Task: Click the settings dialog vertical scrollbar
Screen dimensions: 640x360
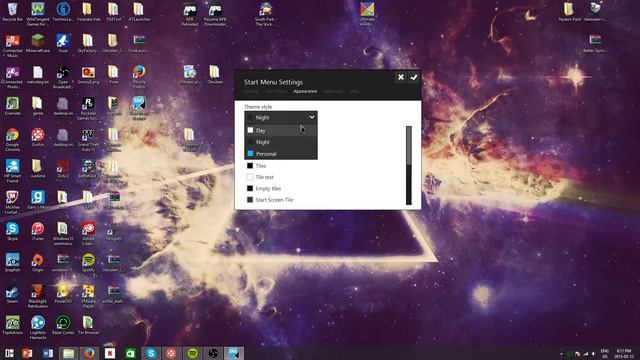Action: click(409, 165)
